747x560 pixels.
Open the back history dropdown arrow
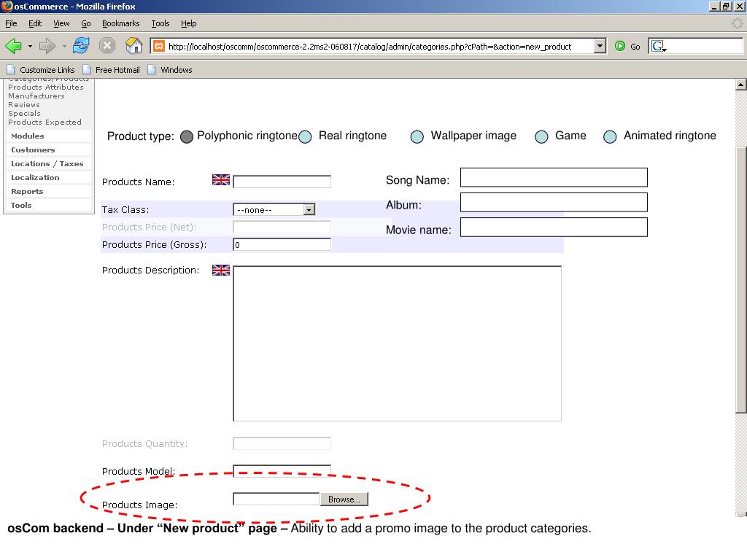30,46
